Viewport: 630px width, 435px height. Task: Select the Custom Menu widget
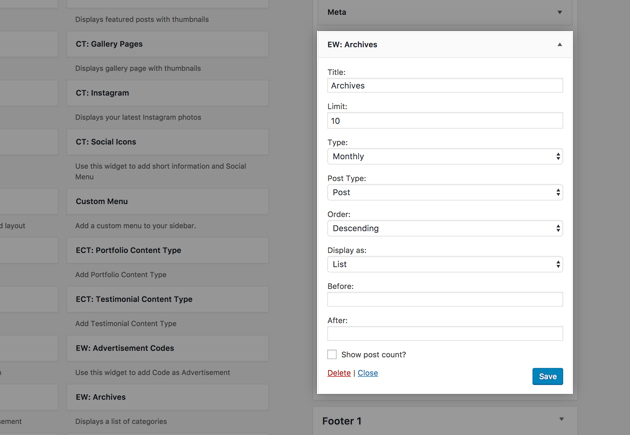pyautogui.click(x=168, y=201)
